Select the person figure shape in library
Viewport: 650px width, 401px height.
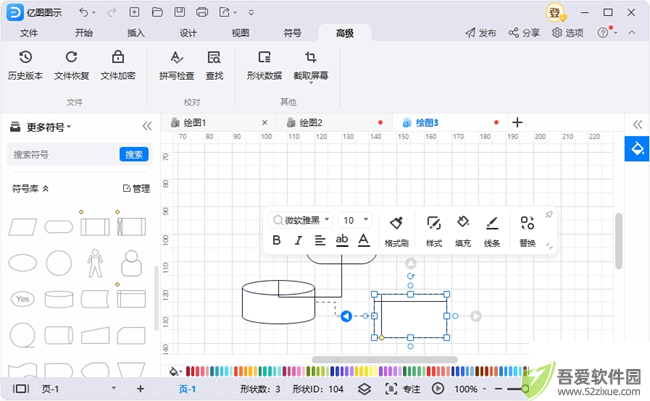point(95,263)
